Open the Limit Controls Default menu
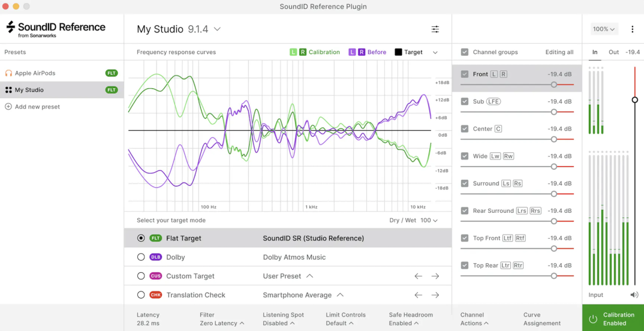644x331 pixels. click(340, 323)
